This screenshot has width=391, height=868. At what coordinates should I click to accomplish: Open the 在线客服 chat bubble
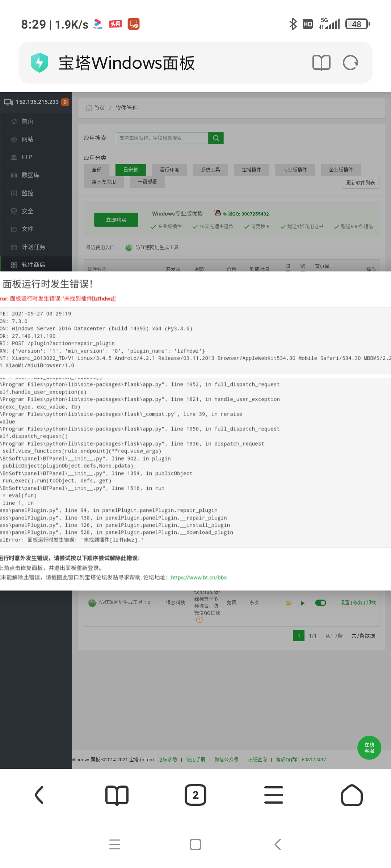[369, 748]
